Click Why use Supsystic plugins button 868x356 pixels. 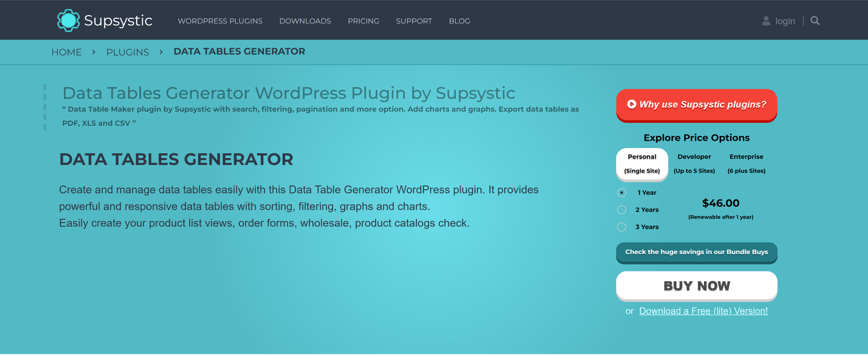(696, 105)
